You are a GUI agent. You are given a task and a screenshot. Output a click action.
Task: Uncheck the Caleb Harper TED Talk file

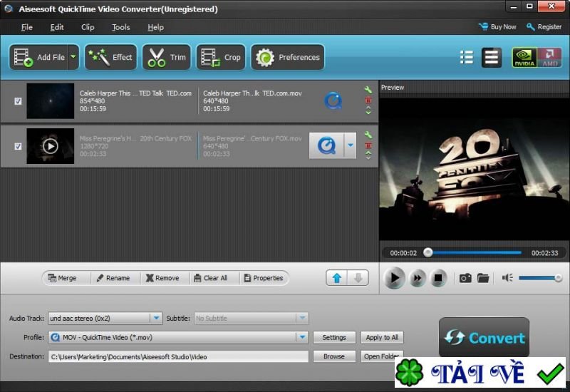click(18, 101)
